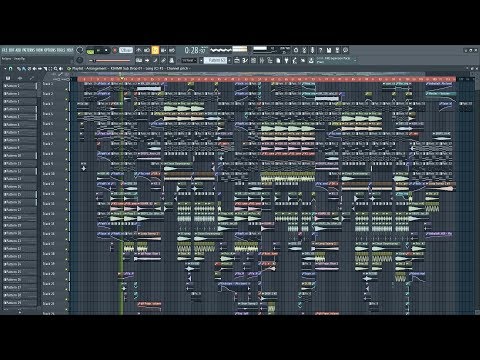The height and width of the screenshot is (360, 480).
Task: Open the ADD menu
Action: click(18, 50)
